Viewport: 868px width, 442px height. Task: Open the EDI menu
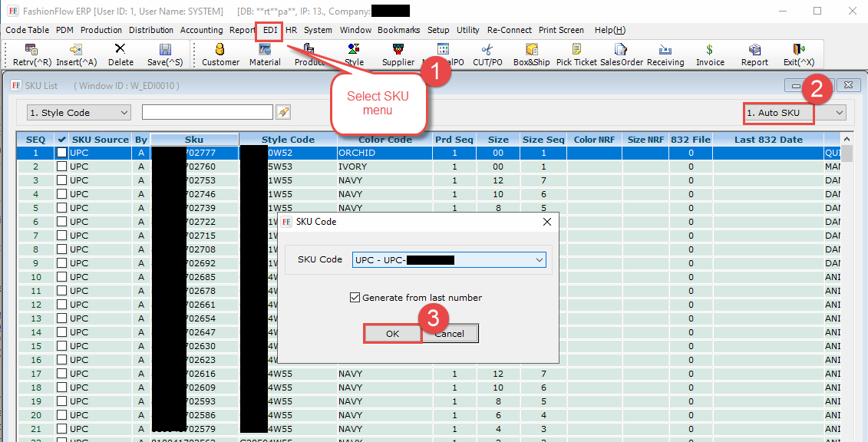tap(270, 30)
